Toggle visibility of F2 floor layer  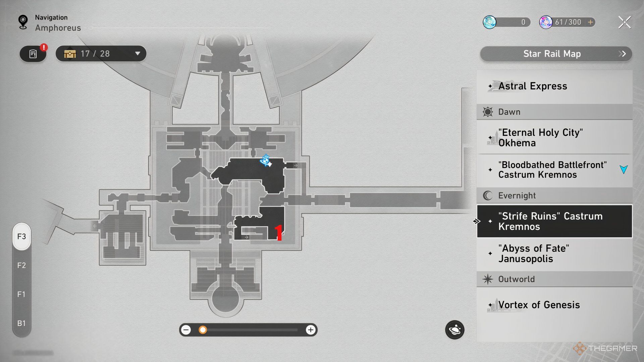21,265
